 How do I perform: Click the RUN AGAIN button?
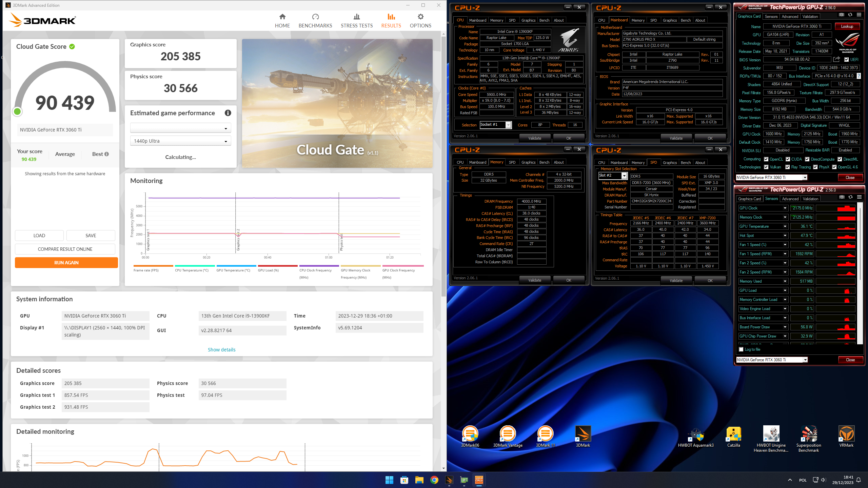tap(66, 263)
